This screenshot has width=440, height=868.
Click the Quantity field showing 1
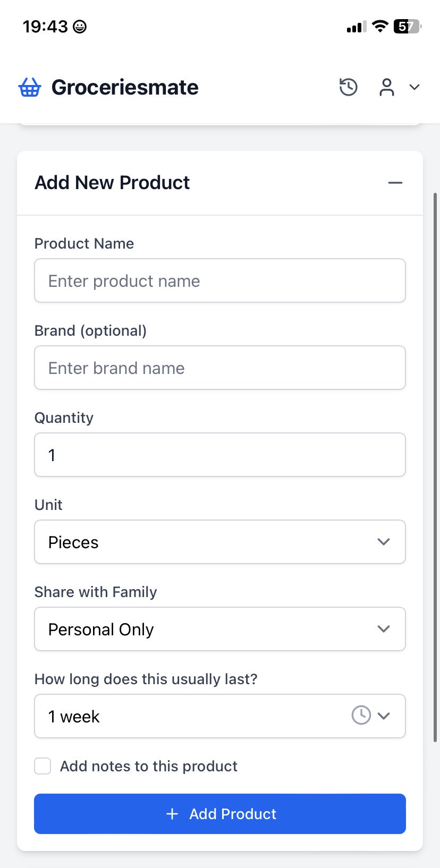(220, 455)
